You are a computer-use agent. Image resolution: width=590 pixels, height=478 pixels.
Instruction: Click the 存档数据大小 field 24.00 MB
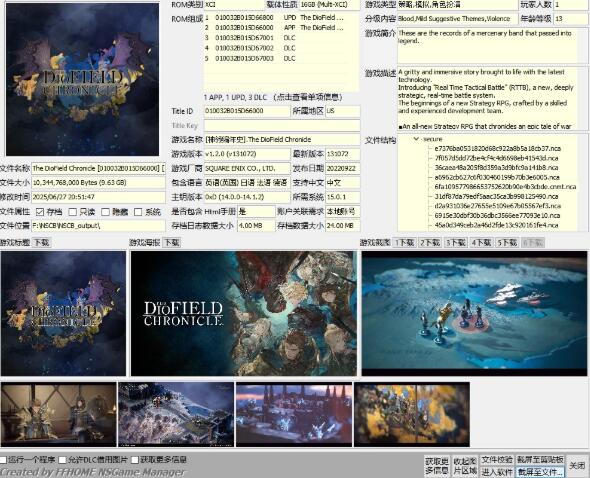342,225
